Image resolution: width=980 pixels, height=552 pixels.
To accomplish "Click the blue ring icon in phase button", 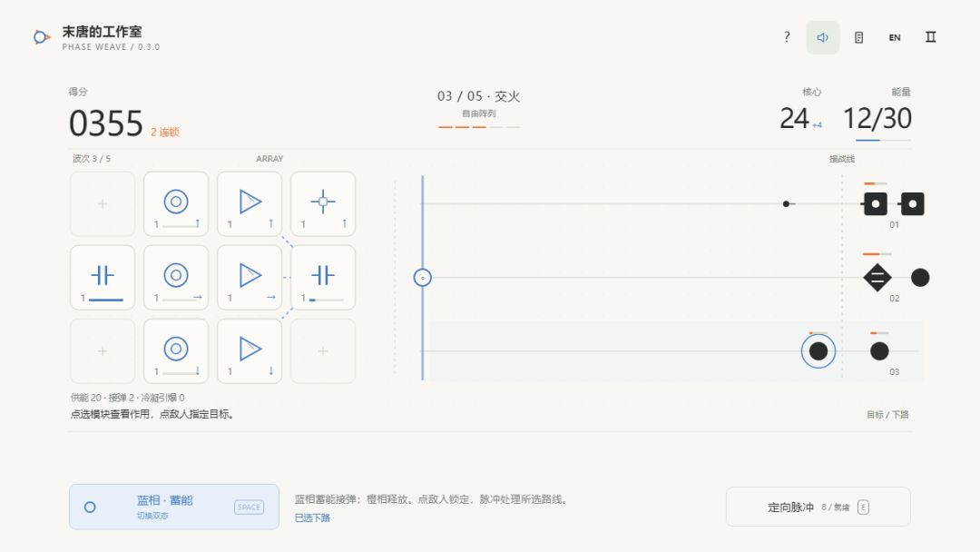I will pos(90,507).
